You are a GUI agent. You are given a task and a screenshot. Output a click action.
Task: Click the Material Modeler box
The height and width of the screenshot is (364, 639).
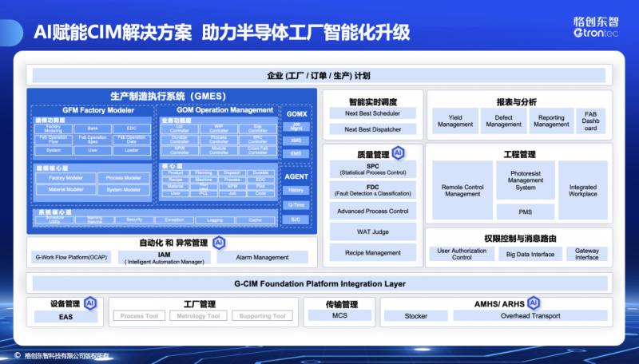(65, 189)
